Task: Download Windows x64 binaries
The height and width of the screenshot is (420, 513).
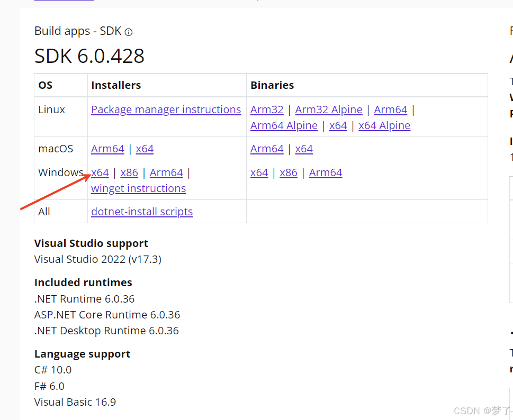Action: pyautogui.click(x=259, y=172)
